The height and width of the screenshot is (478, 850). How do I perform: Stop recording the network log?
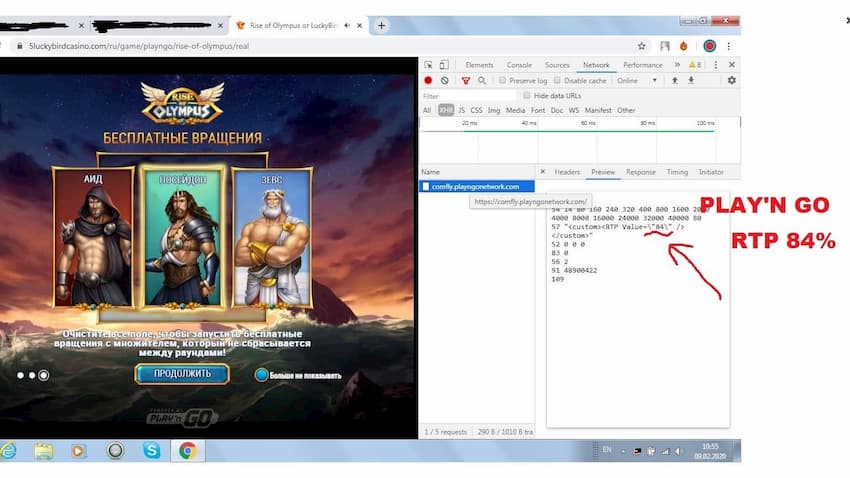(428, 80)
